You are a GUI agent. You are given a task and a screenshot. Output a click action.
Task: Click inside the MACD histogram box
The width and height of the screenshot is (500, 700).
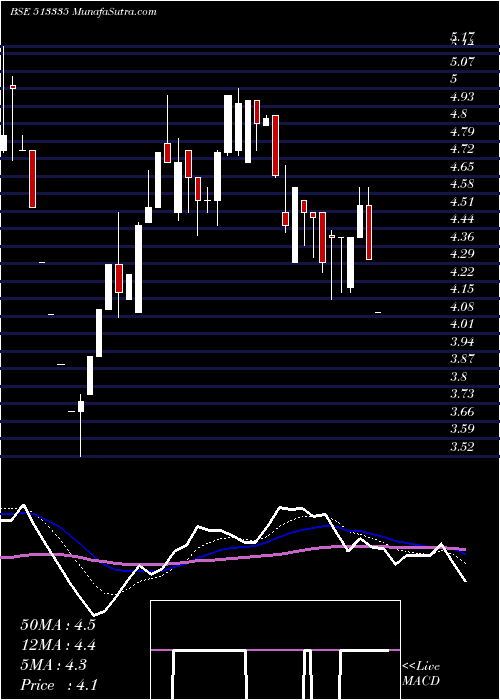point(275,650)
